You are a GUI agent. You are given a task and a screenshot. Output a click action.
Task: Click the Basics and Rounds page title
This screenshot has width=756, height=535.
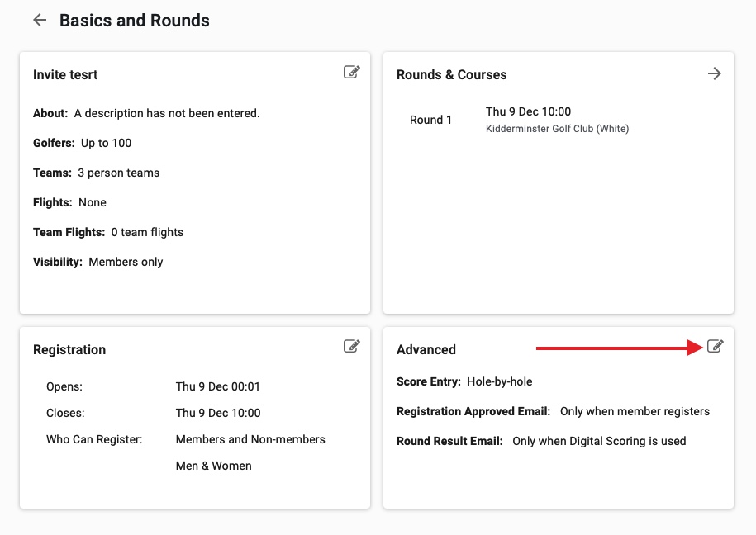tap(134, 21)
